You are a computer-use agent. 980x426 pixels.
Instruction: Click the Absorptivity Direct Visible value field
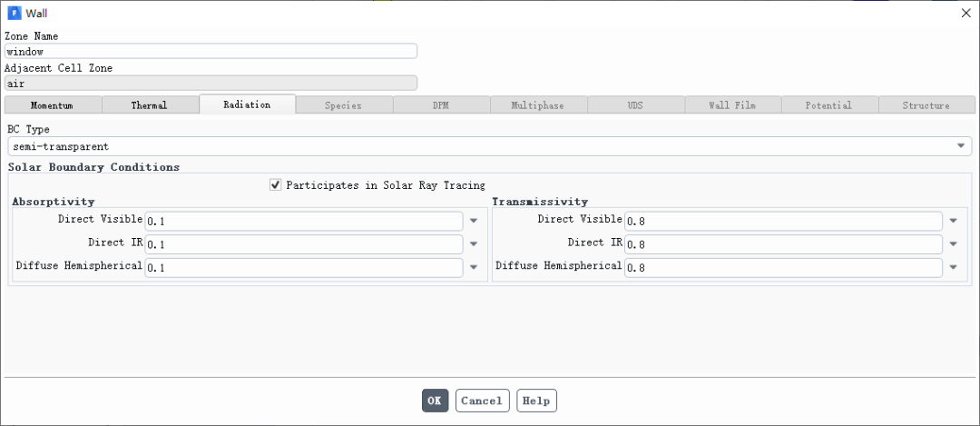[x=304, y=221]
